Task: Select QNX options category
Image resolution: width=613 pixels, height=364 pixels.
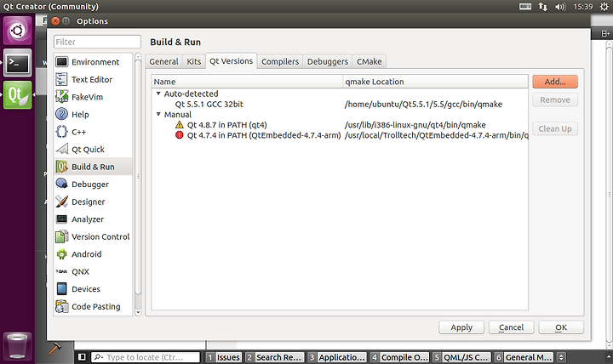Action: click(93, 271)
